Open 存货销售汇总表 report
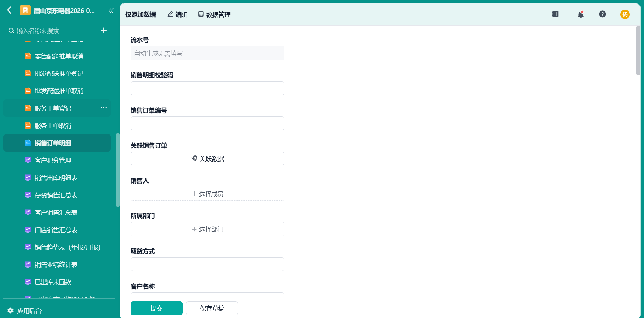Viewport: 644px width, 318px height. [x=57, y=195]
